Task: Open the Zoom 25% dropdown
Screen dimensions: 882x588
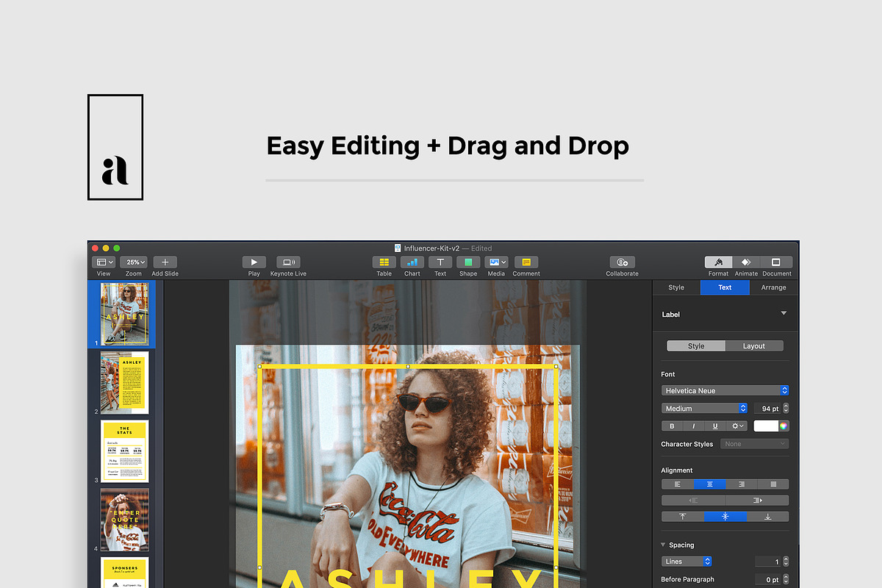Action: (x=134, y=262)
